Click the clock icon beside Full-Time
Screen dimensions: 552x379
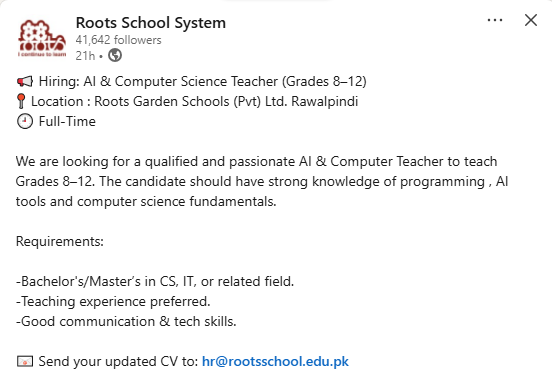(x=25, y=121)
